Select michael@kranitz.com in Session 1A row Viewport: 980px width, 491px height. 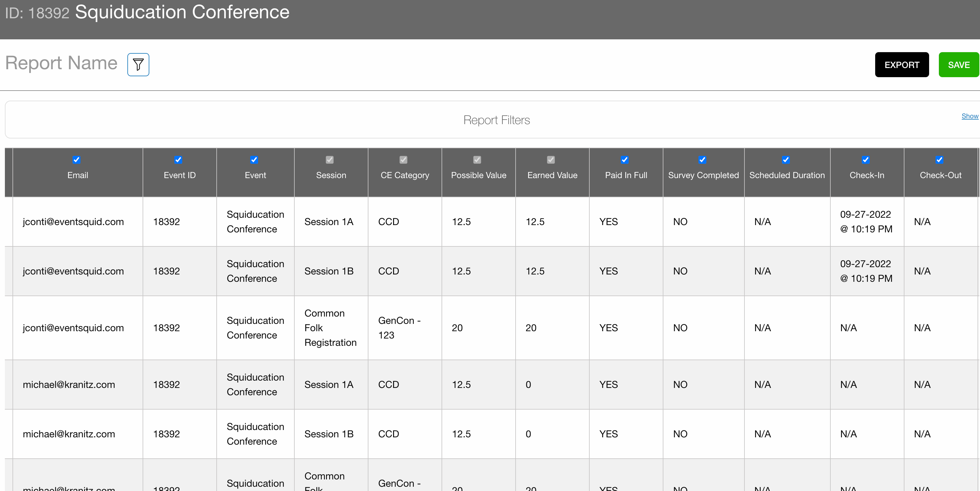(x=69, y=385)
